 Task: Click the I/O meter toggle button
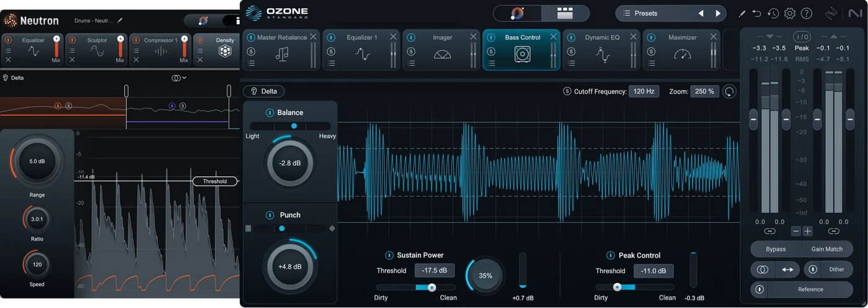pos(802,37)
